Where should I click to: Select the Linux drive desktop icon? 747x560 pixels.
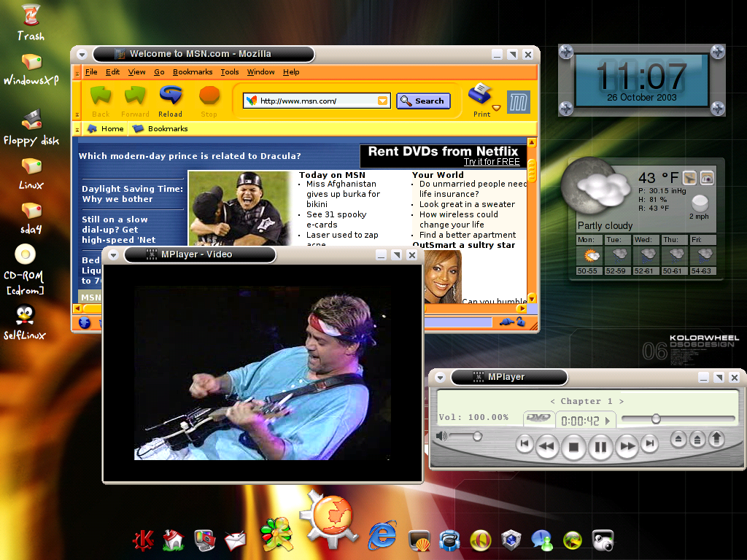(31, 174)
